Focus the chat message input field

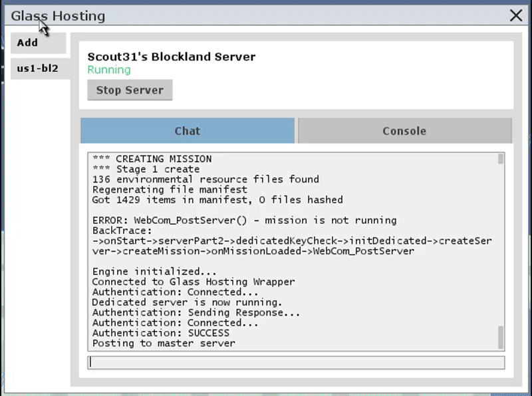296,362
